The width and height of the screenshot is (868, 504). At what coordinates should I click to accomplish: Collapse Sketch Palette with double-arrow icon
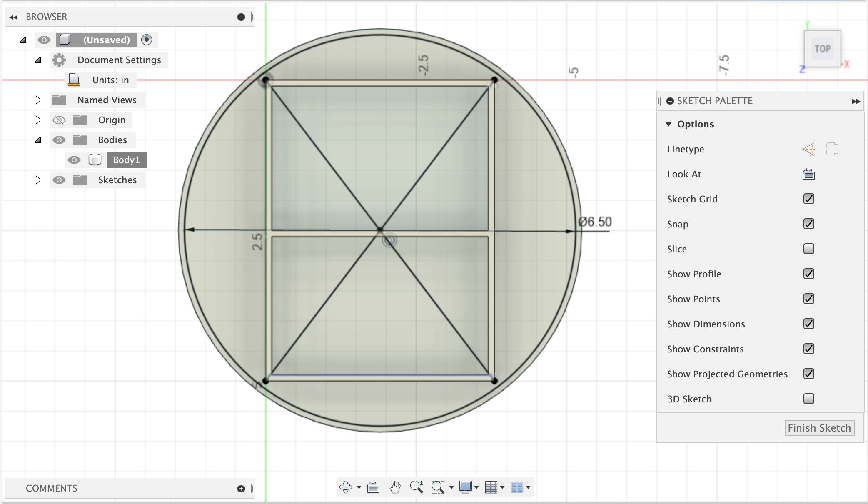(856, 101)
